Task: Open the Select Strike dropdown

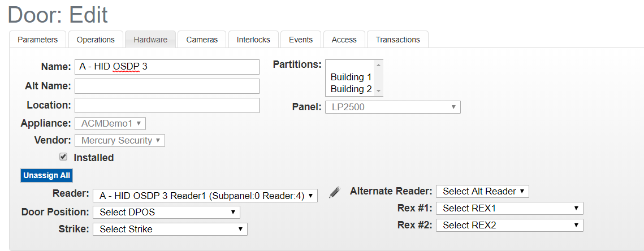Action: pos(170,229)
